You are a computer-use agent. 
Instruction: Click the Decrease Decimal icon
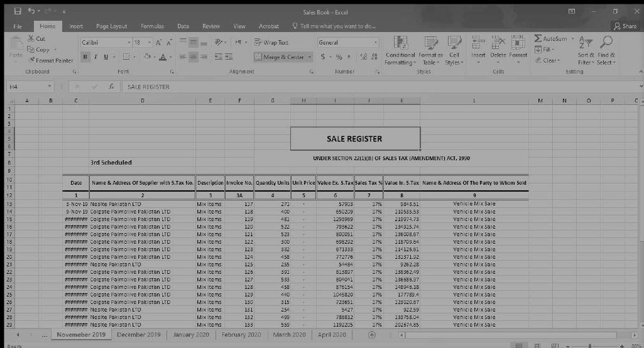click(x=374, y=57)
